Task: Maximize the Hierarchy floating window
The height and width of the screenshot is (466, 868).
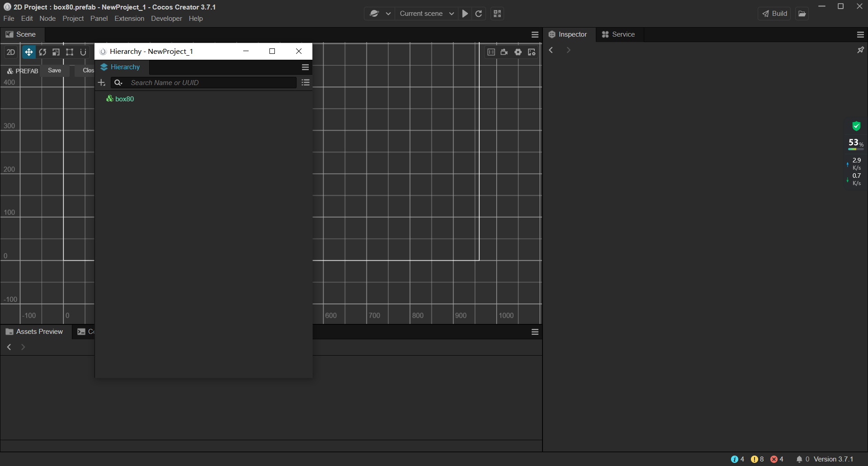Action: point(272,51)
